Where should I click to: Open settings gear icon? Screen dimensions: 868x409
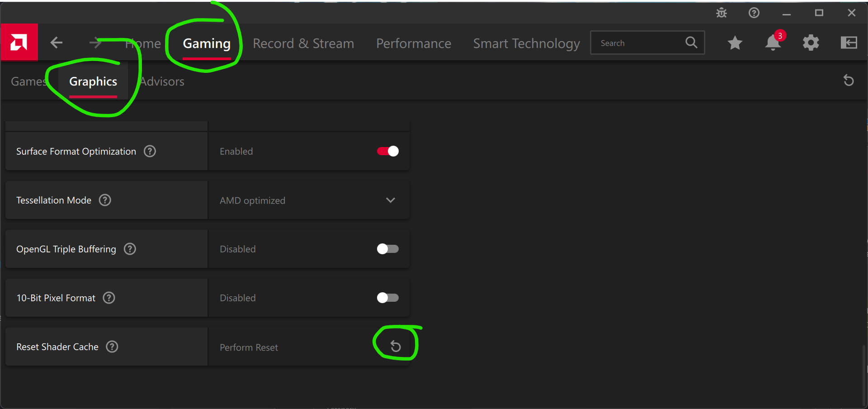[x=811, y=43]
